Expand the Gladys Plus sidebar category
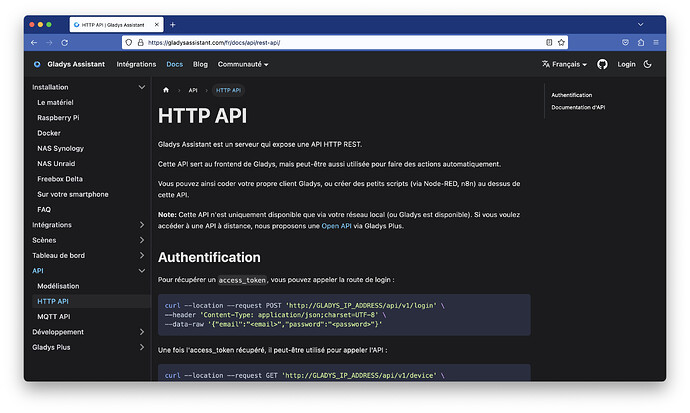The height and width of the screenshot is (413, 690). pos(142,347)
